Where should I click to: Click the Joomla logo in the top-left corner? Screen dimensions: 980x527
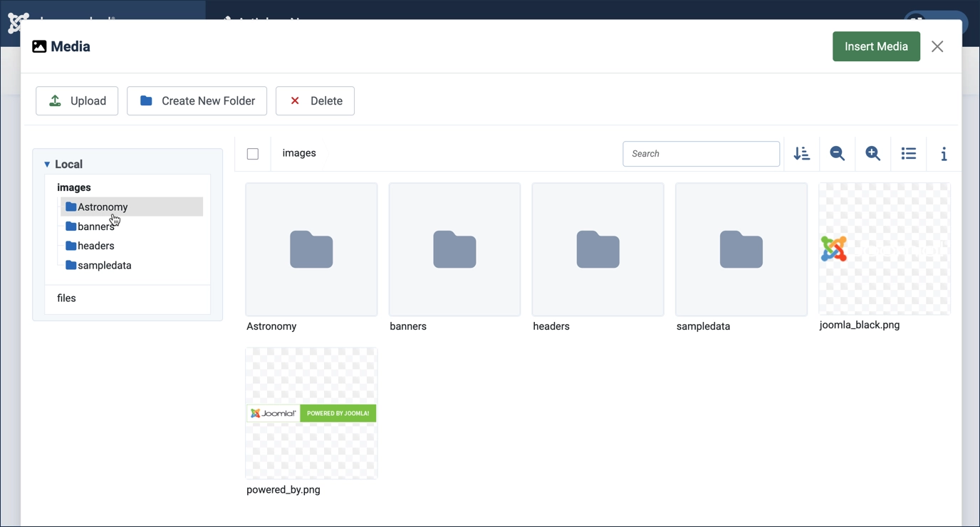coord(17,23)
